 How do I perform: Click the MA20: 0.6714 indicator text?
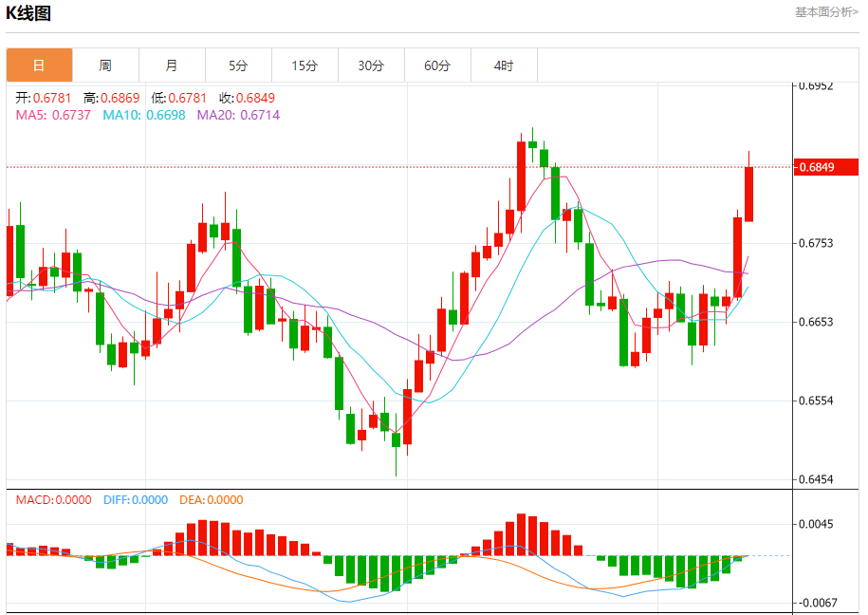(x=239, y=115)
